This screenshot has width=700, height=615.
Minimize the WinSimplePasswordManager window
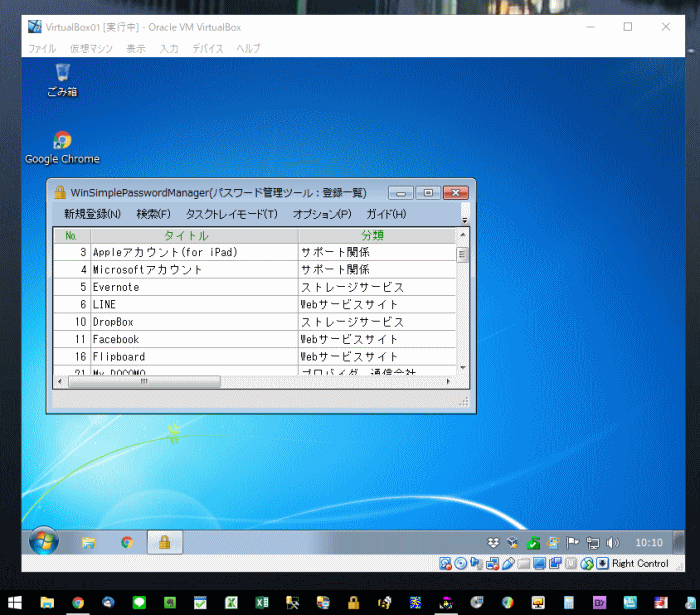pyautogui.click(x=401, y=193)
